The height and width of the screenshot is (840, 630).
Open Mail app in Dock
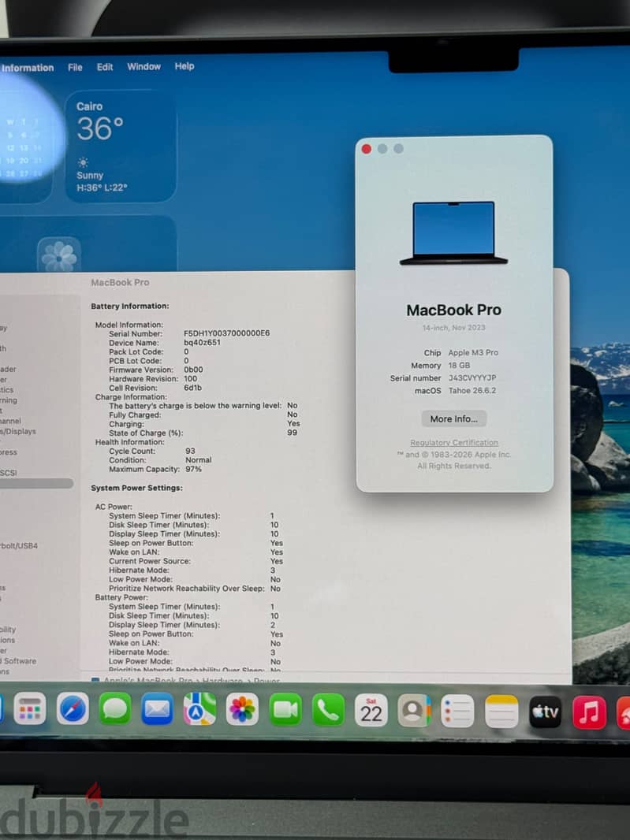click(157, 708)
